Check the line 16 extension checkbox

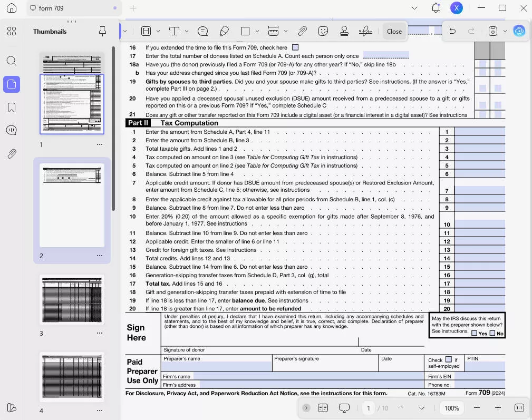pos(295,47)
